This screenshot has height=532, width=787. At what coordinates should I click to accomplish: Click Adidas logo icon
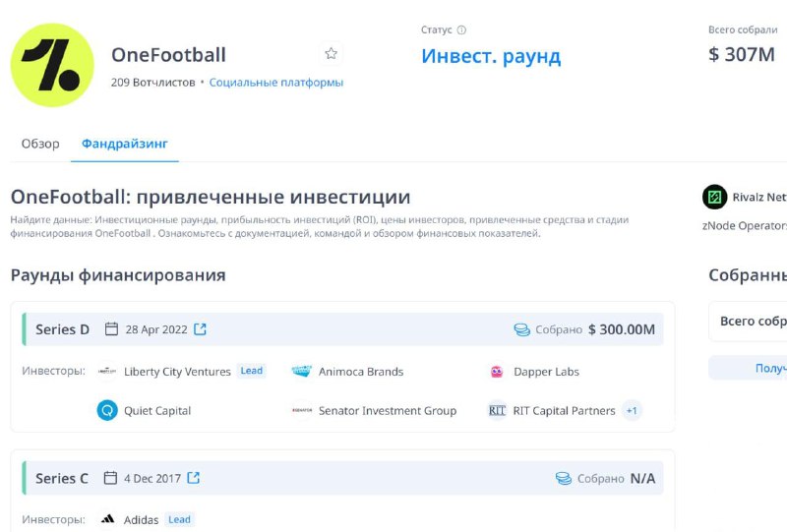point(107,519)
